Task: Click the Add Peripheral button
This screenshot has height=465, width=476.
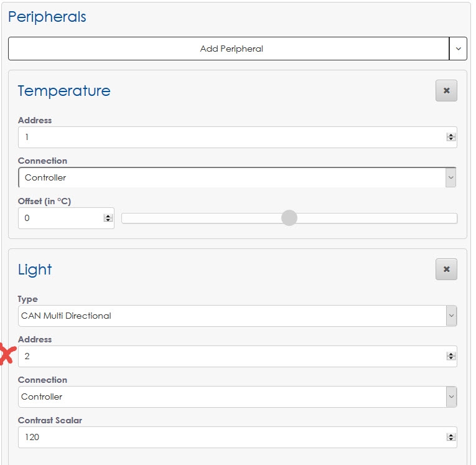Action: (x=228, y=49)
